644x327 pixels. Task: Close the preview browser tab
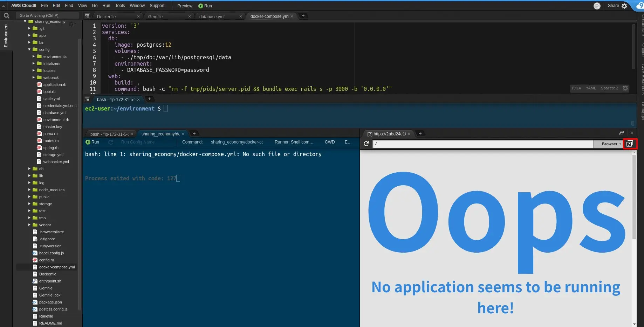[x=409, y=134]
